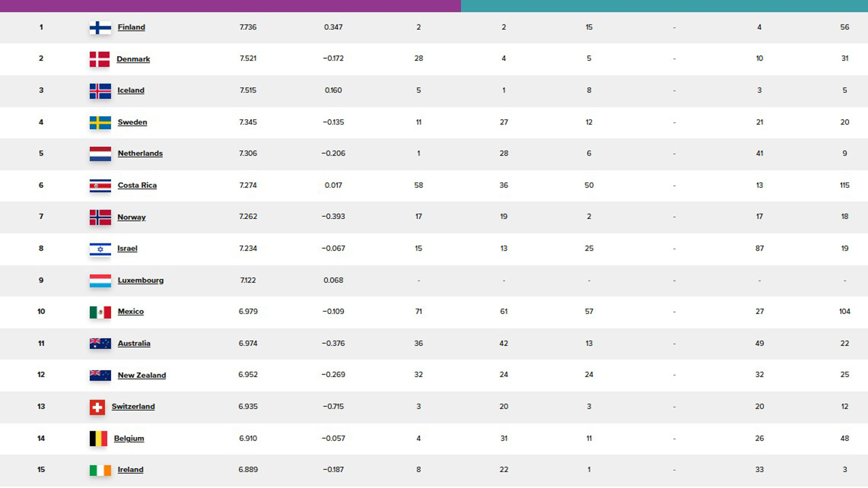This screenshot has height=488, width=868.
Task: Click the purple header bar
Action: click(230, 5)
